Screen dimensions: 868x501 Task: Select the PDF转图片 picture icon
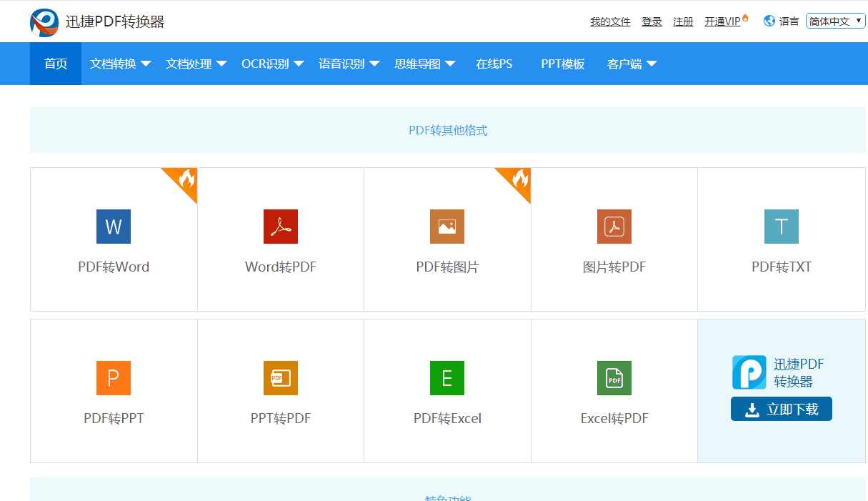(447, 227)
